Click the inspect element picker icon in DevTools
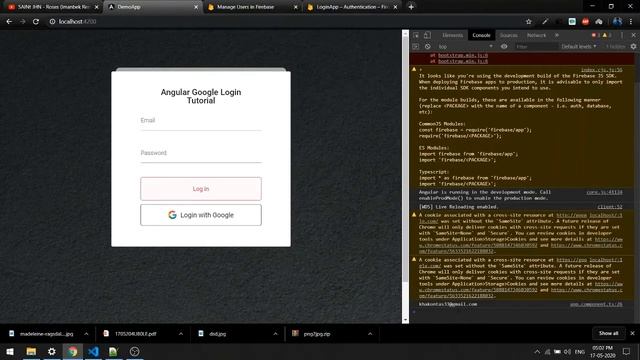Viewport: 640px width, 360px height. 416,35
